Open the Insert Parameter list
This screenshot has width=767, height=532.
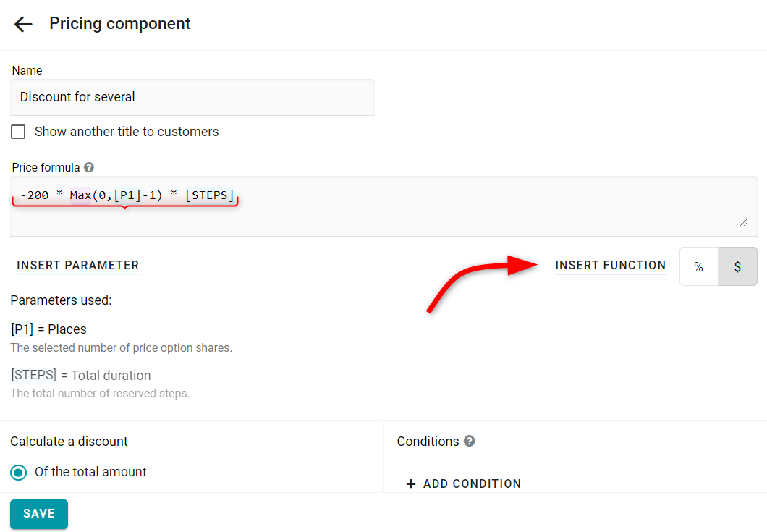click(77, 265)
